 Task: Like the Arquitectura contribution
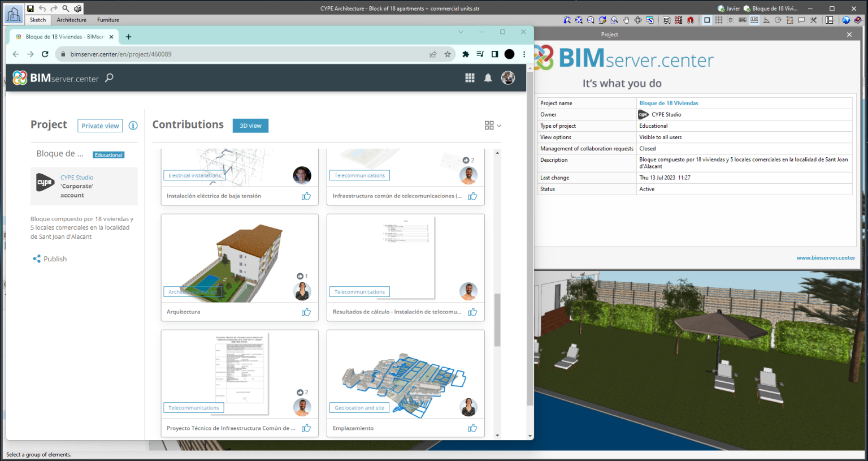coord(306,312)
